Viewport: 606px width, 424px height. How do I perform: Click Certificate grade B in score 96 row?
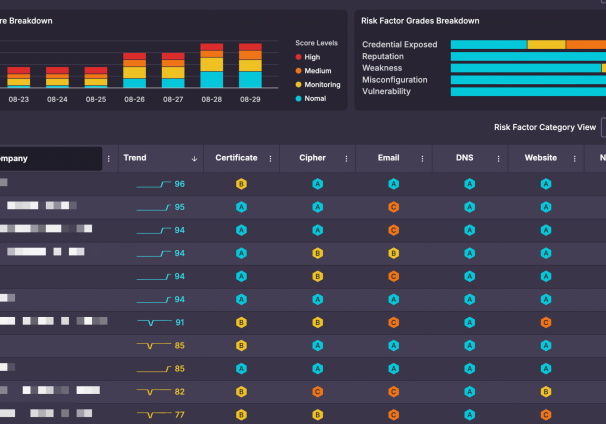(241, 184)
